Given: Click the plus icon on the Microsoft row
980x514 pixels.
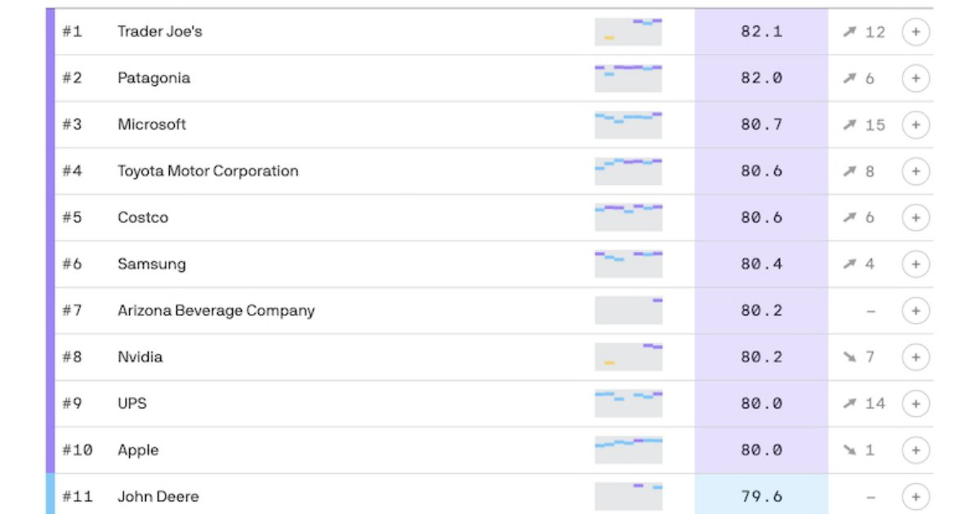Looking at the screenshot, I should tap(915, 125).
